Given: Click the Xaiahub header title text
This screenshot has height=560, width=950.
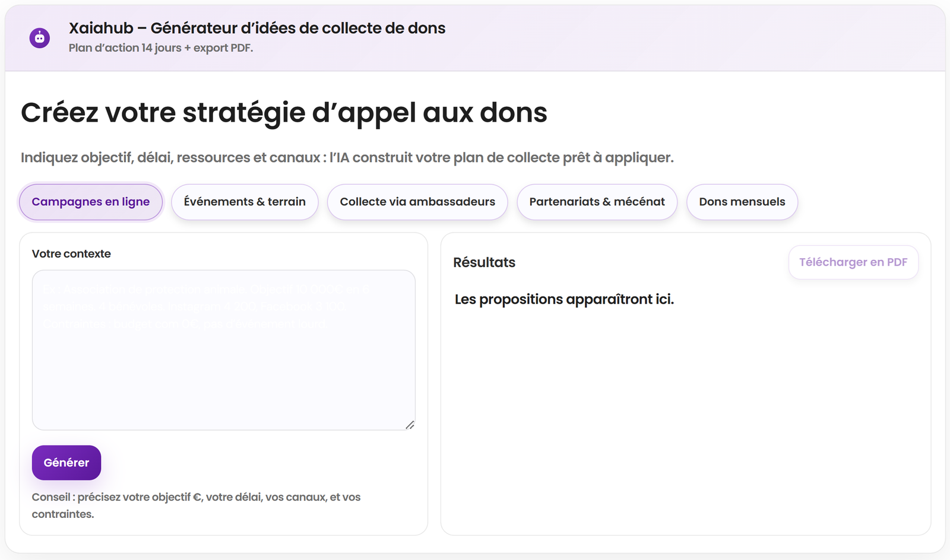Looking at the screenshot, I should [x=256, y=28].
